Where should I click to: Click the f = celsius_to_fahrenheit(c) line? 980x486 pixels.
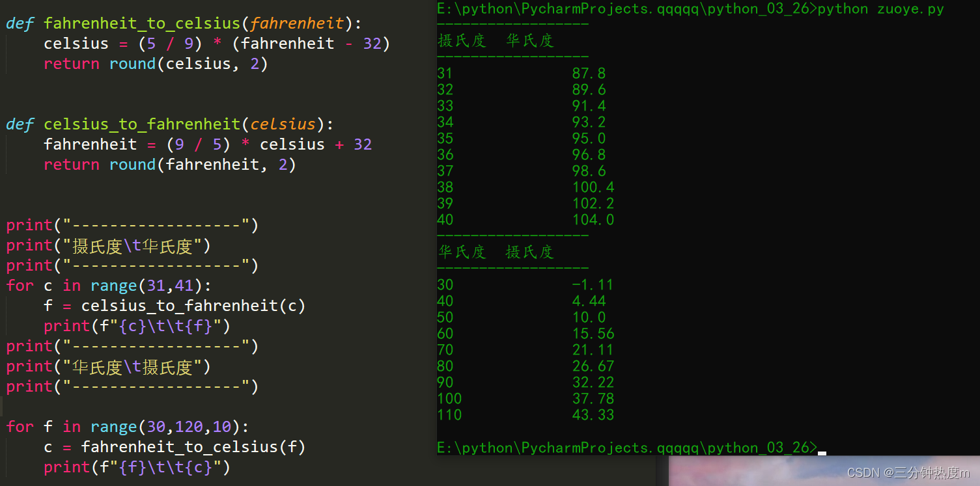175,306
